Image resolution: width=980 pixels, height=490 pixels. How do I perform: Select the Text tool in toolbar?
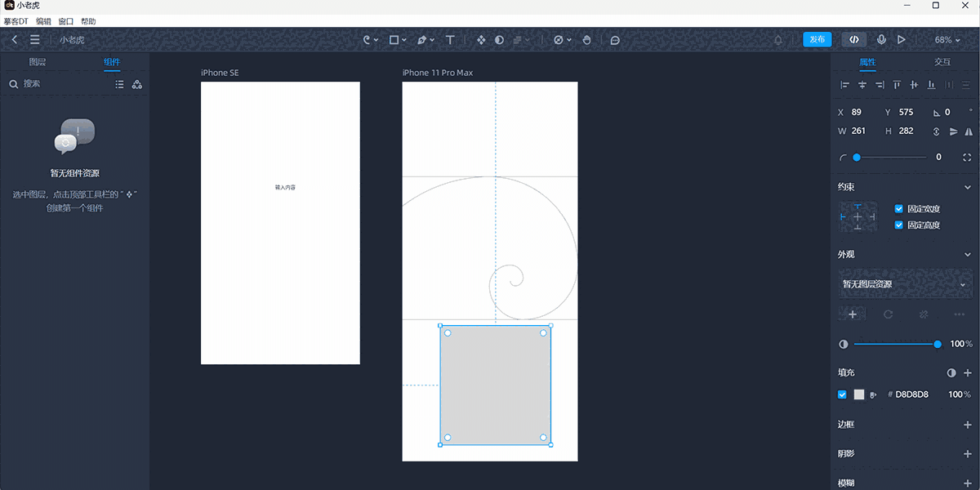click(450, 39)
